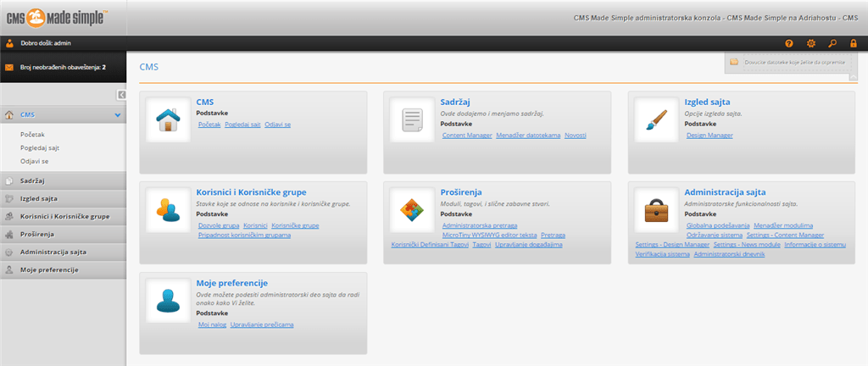
Task: Click the paintbrush icon in Izgled sajta card
Action: 656,120
